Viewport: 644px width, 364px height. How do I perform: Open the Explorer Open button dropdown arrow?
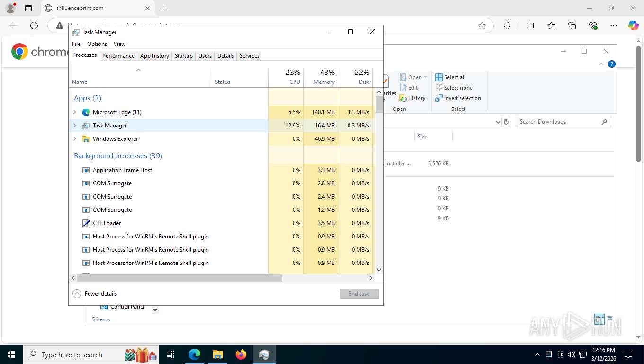click(x=425, y=77)
